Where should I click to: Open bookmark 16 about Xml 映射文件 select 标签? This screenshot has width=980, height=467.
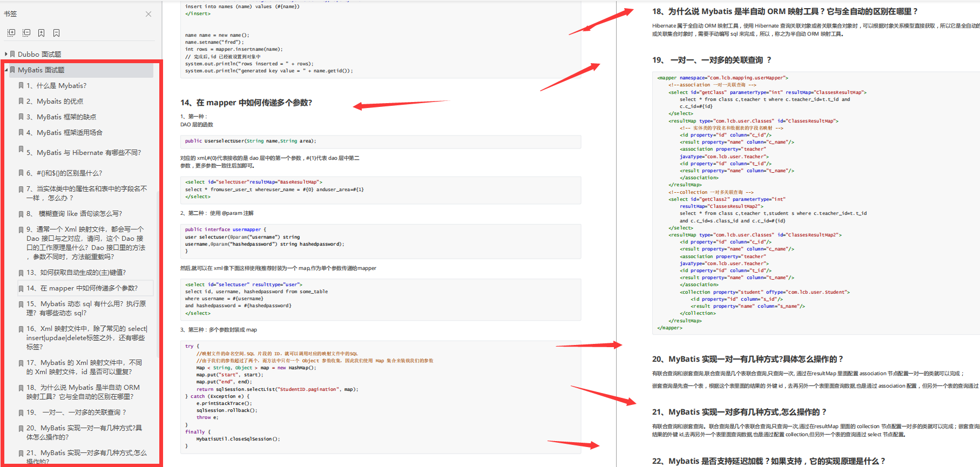tap(87, 337)
